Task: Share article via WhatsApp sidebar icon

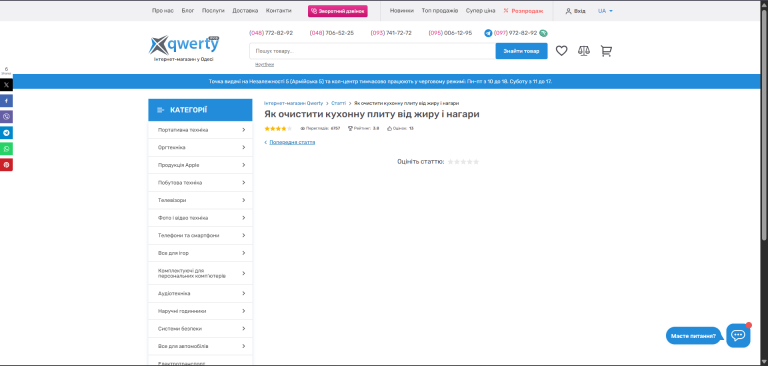Action: click(6, 148)
